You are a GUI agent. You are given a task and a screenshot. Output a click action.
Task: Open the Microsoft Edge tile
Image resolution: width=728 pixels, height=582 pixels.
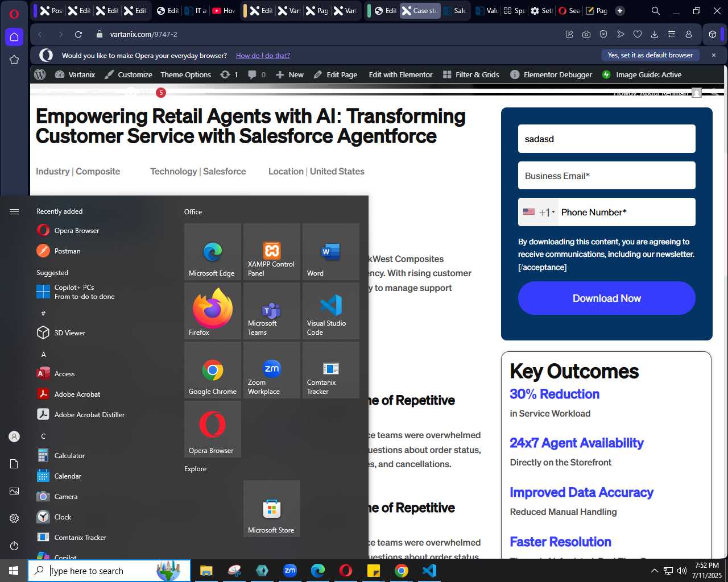[213, 252]
